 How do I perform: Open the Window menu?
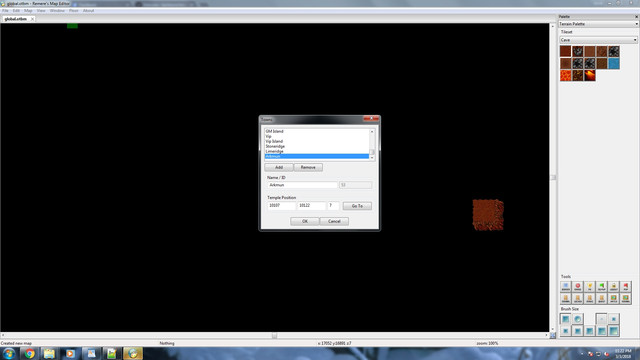click(57, 11)
